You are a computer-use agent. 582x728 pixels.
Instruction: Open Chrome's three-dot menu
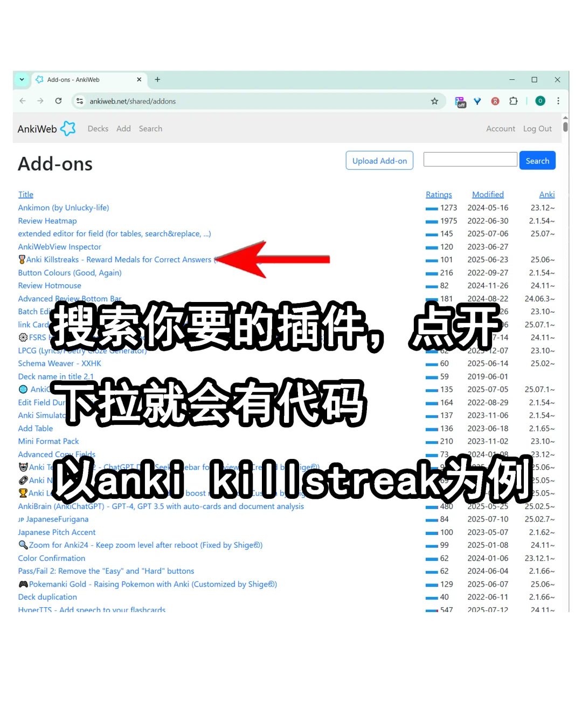click(x=558, y=101)
